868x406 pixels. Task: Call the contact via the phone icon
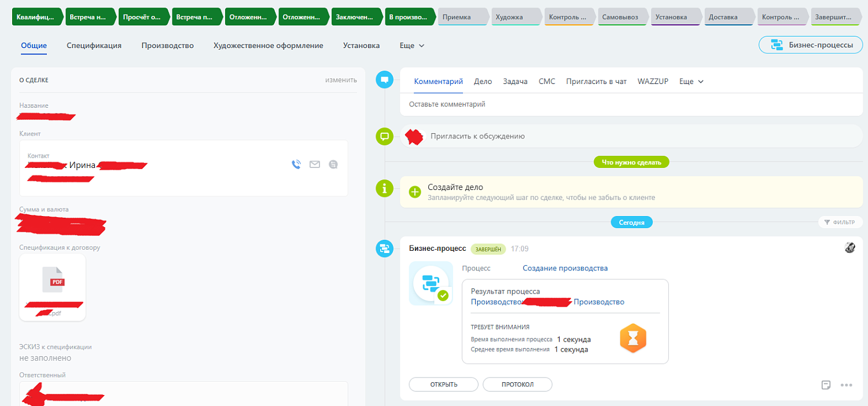coord(296,164)
